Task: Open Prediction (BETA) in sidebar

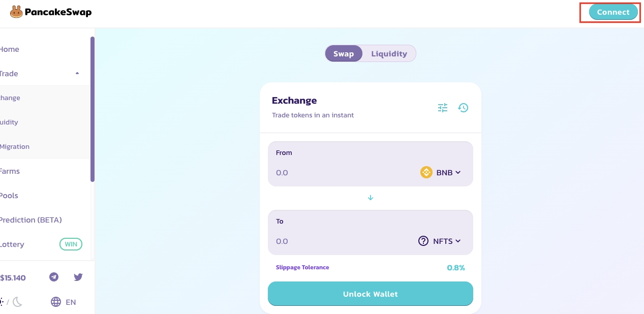Action: point(30,220)
